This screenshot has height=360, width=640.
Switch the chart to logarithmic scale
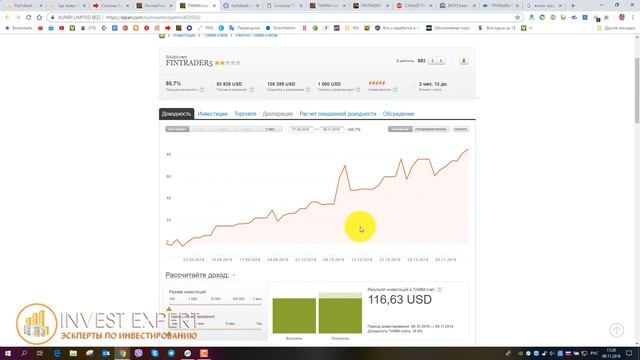coord(430,129)
